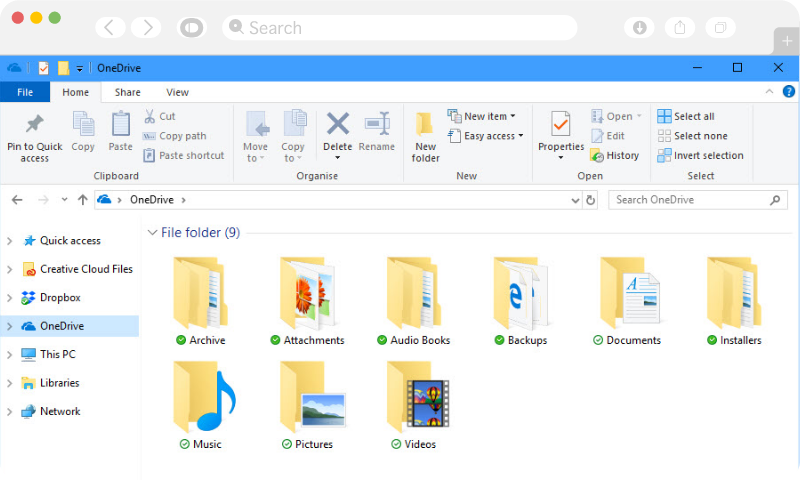Click the browser tabs overview icon
800x480 pixels.
point(720,28)
